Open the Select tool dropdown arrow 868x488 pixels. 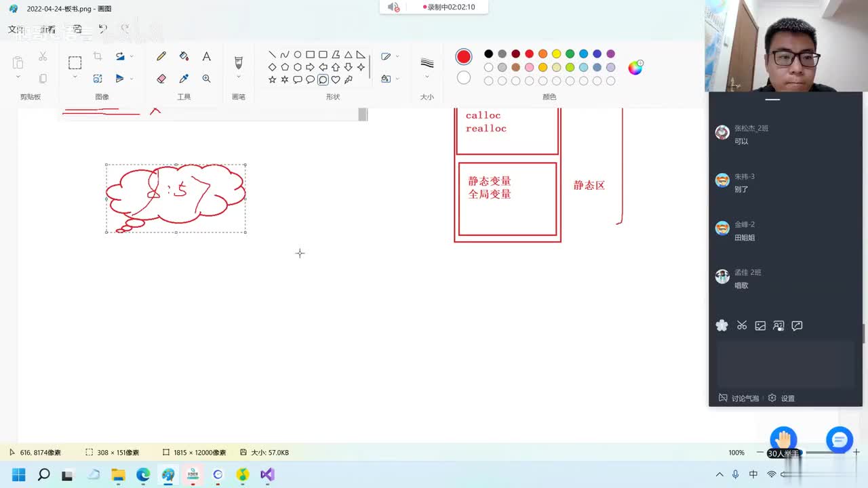[x=75, y=77]
